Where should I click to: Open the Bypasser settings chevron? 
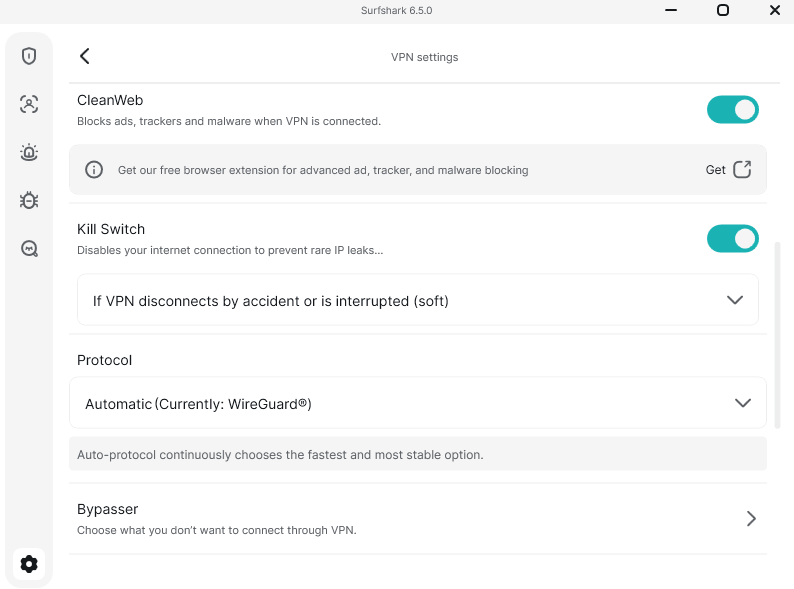[x=751, y=518]
